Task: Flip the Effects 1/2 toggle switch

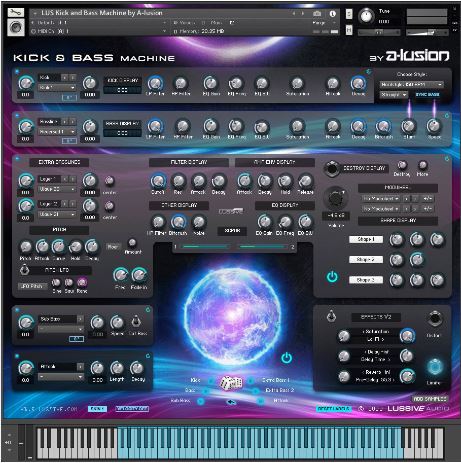Action: [x=331, y=316]
